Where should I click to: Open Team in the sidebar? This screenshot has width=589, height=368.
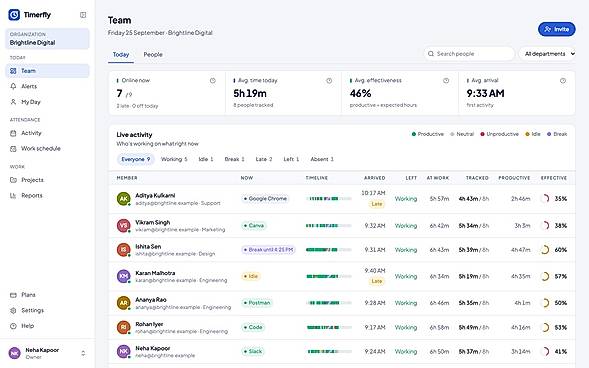(47, 71)
